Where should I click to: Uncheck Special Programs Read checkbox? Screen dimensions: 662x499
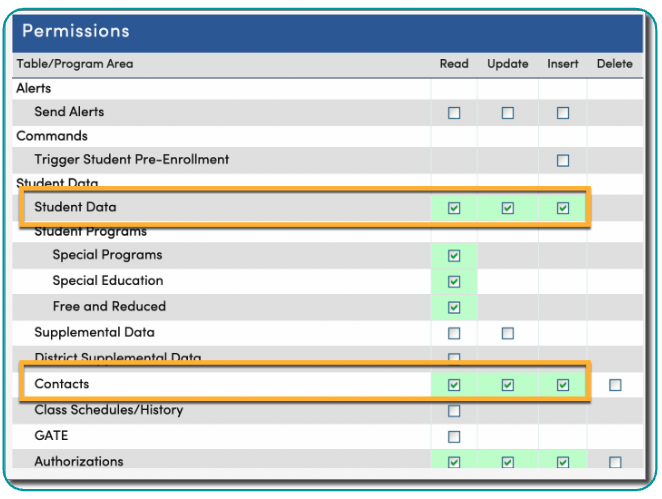click(454, 256)
